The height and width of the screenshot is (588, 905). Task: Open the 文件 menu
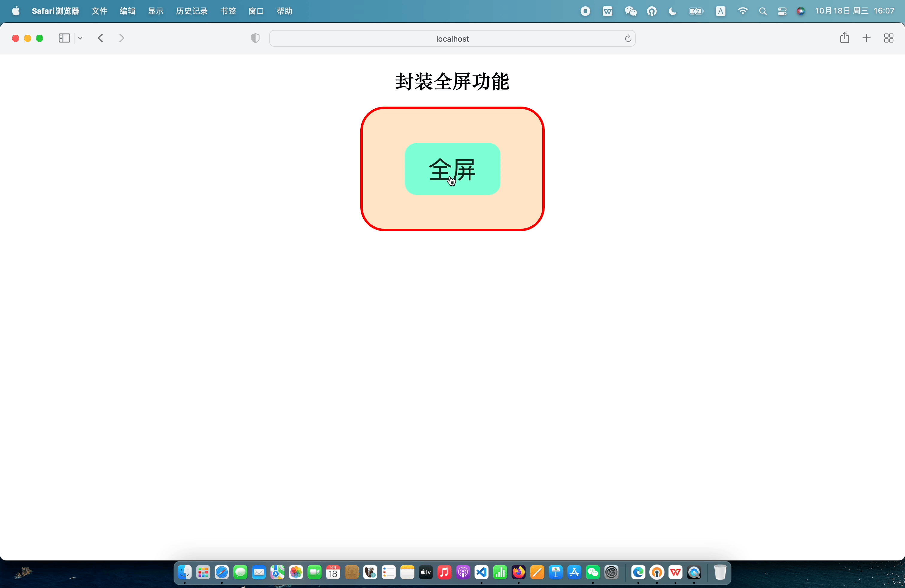tap(99, 11)
